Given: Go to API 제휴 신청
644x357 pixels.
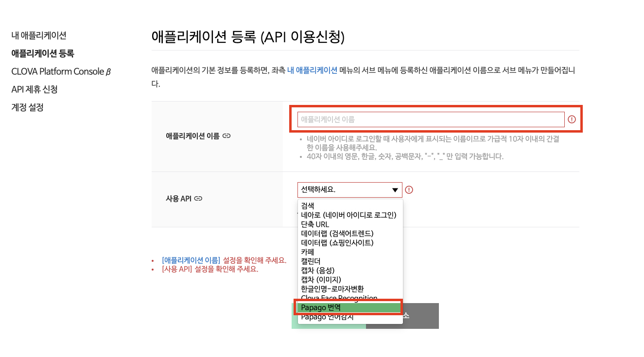Looking at the screenshot, I should pyautogui.click(x=35, y=89).
